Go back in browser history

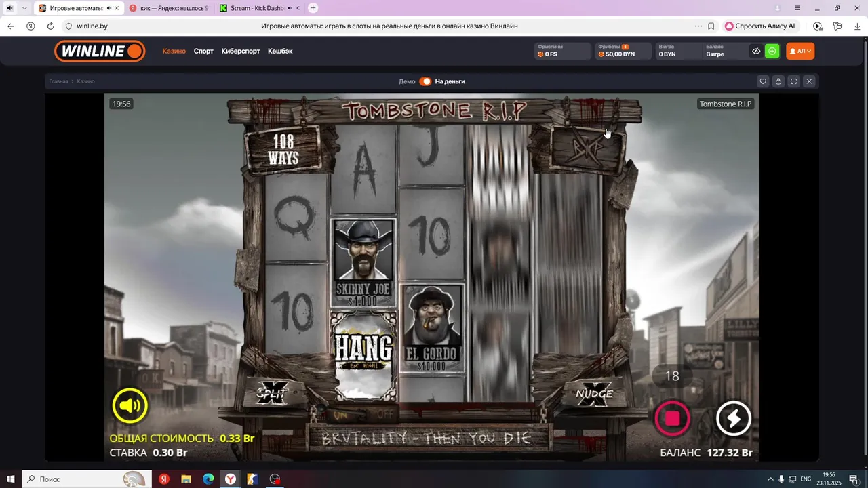pyautogui.click(x=11, y=26)
